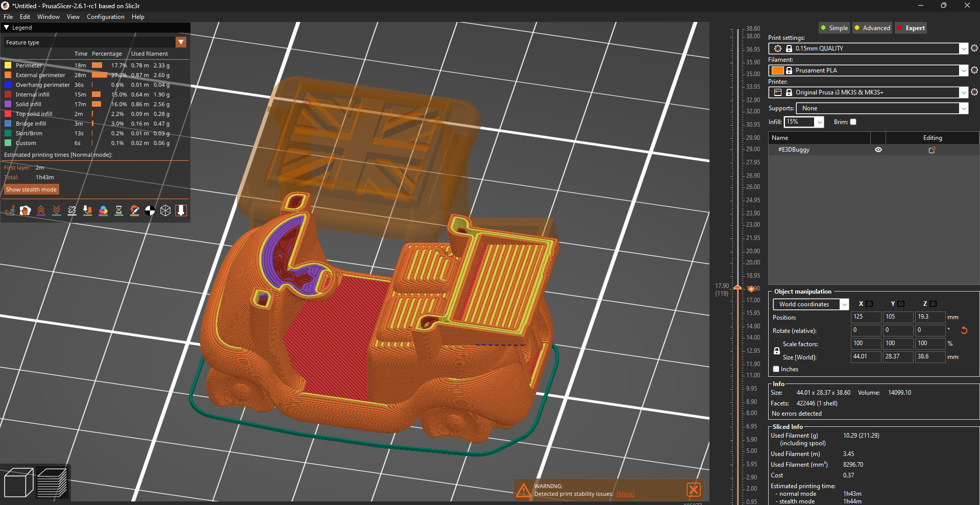Image resolution: width=980 pixels, height=505 pixels.
Task: Open filament settings gear next to Prusament PLA
Action: [x=974, y=70]
